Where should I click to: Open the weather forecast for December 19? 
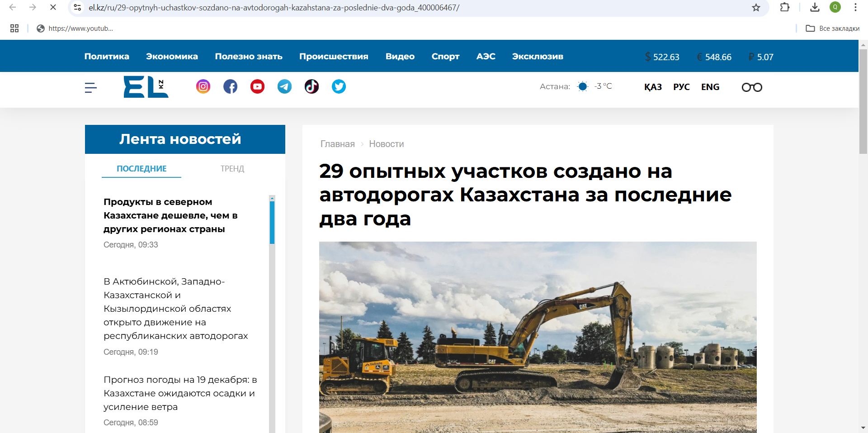[x=180, y=393]
